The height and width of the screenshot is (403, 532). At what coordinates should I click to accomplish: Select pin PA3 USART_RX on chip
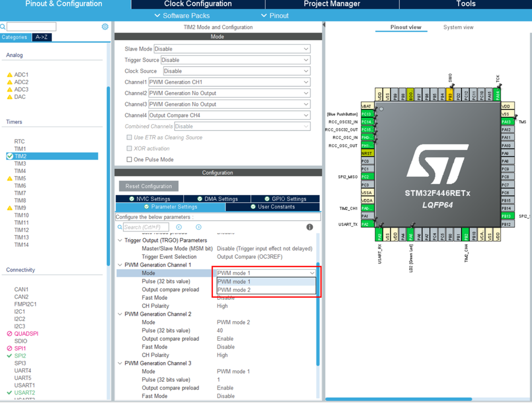[x=379, y=234]
